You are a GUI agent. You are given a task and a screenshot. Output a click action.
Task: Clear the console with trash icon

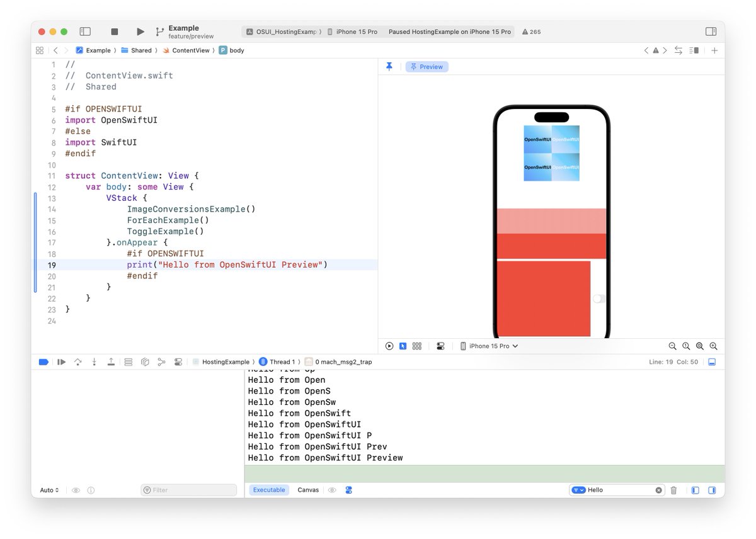(x=673, y=490)
